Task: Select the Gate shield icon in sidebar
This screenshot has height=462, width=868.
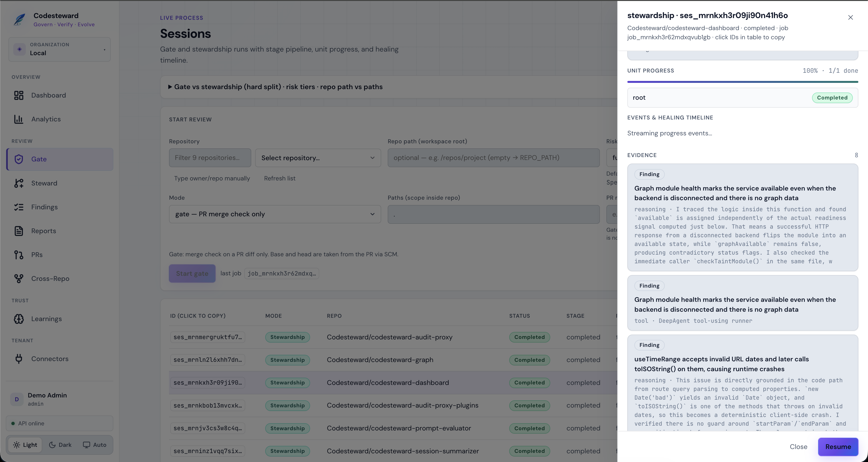Action: pyautogui.click(x=19, y=159)
